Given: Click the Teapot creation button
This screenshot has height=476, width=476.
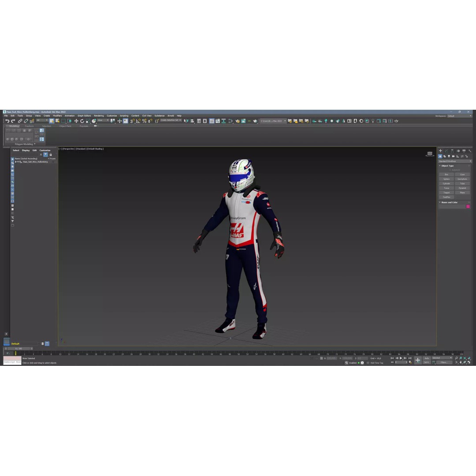Looking at the screenshot, I should [x=446, y=193].
